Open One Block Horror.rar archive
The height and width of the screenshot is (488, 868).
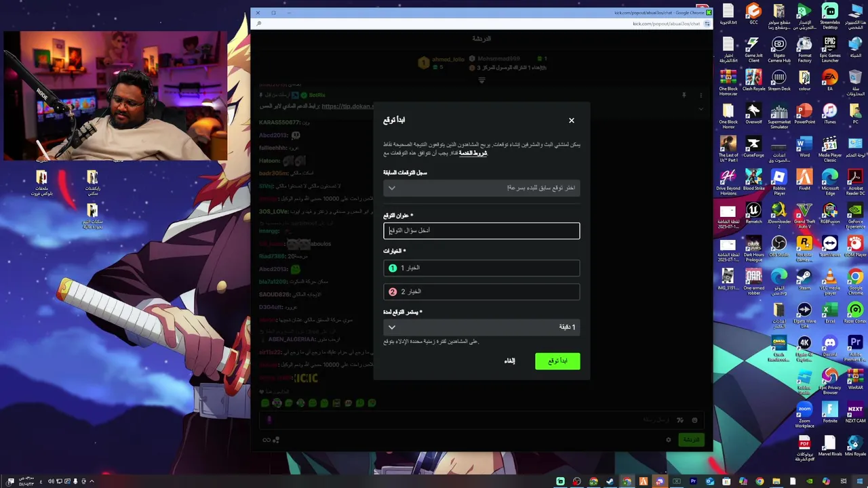[x=728, y=83]
